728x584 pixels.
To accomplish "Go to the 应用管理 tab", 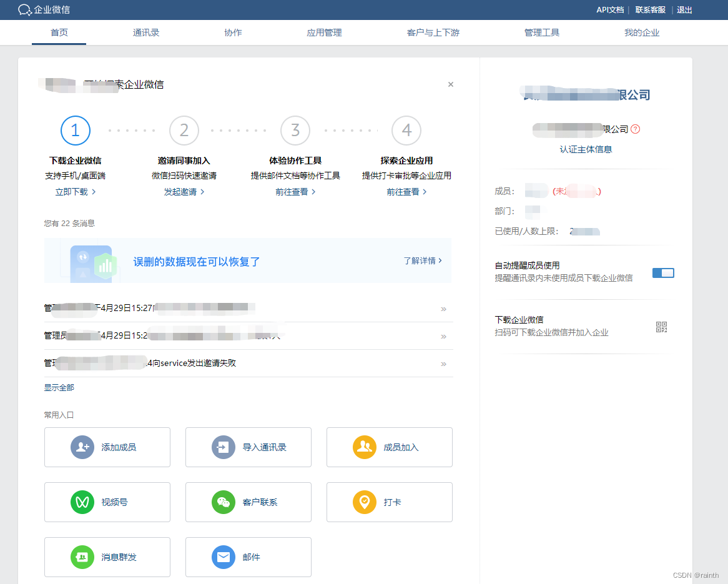I will 324,32.
